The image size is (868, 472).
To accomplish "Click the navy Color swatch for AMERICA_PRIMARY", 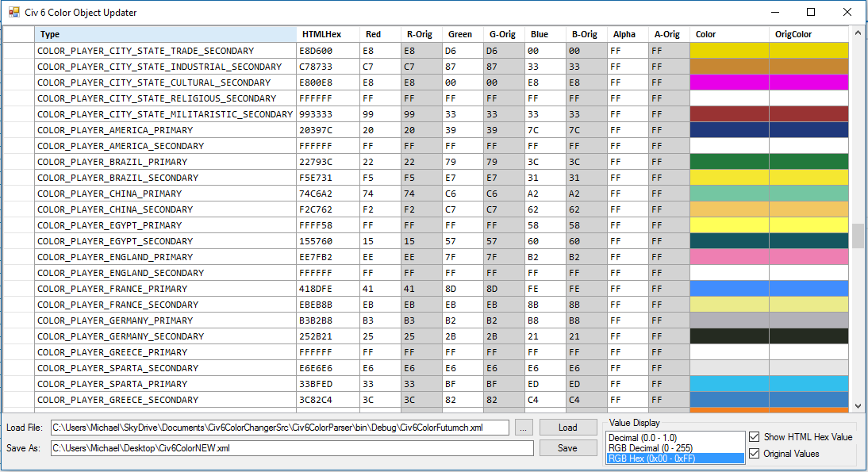I will click(729, 130).
